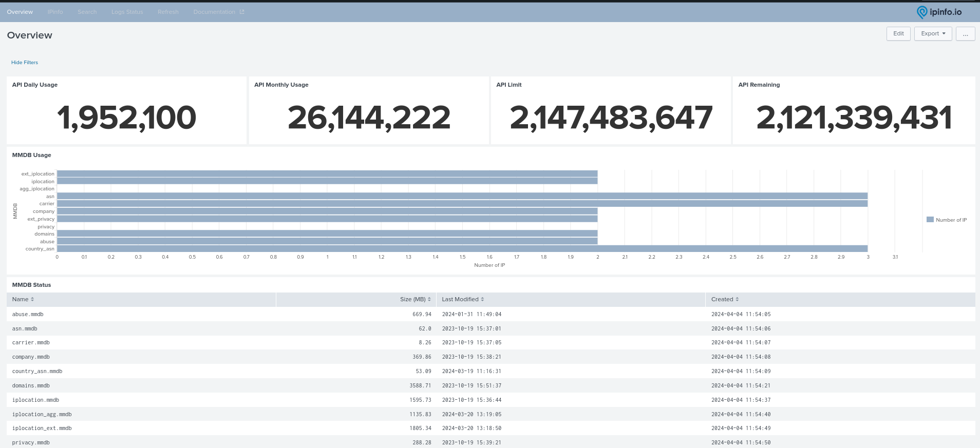Select the iplocation_ext.mmdb row name
The width and height of the screenshot is (980, 448).
coord(42,428)
